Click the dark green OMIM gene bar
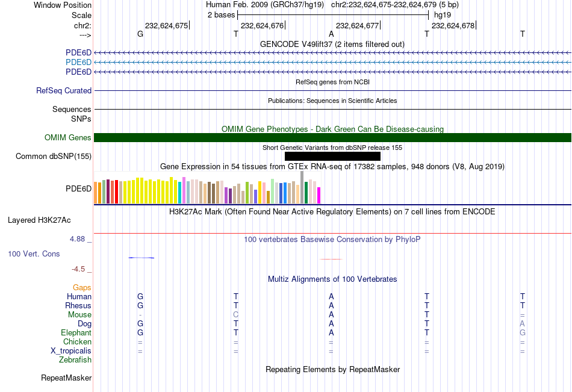This screenshot has width=572, height=392. [x=332, y=138]
